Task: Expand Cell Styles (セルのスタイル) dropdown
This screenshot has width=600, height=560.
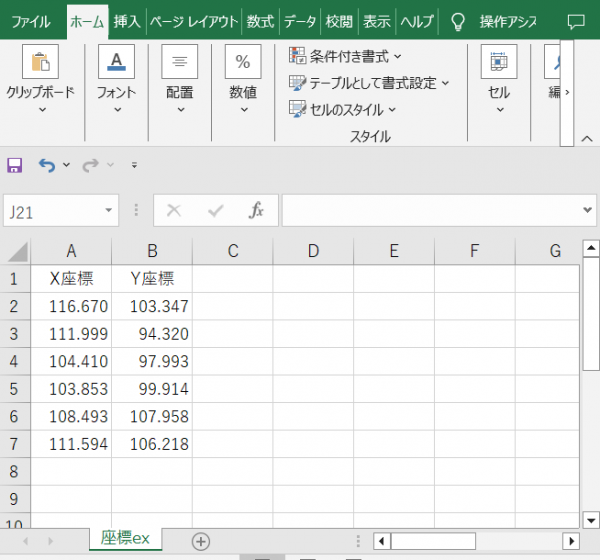Action: pos(342,109)
